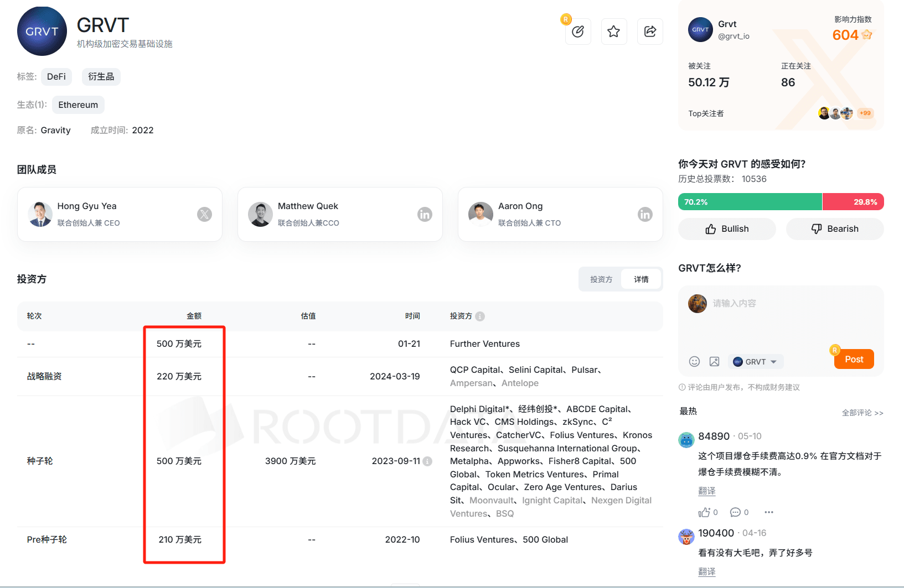Share the GRVT project page

pyautogui.click(x=650, y=32)
